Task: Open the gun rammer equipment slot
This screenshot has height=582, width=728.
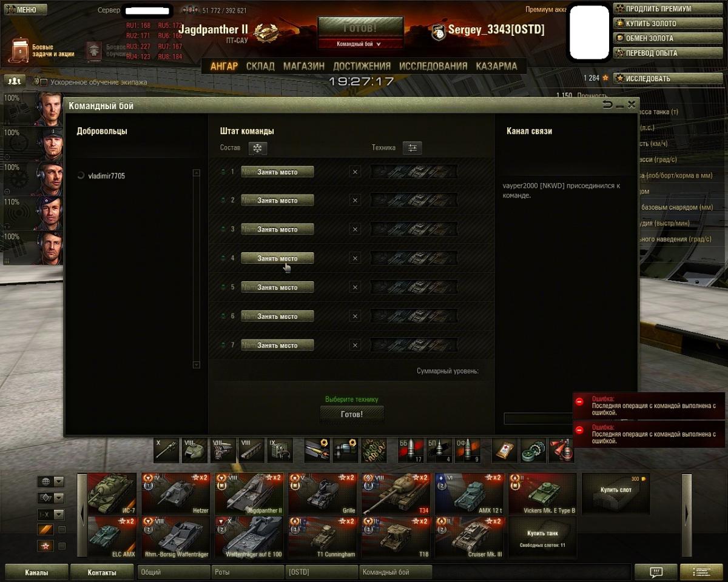Action: tap(317, 450)
